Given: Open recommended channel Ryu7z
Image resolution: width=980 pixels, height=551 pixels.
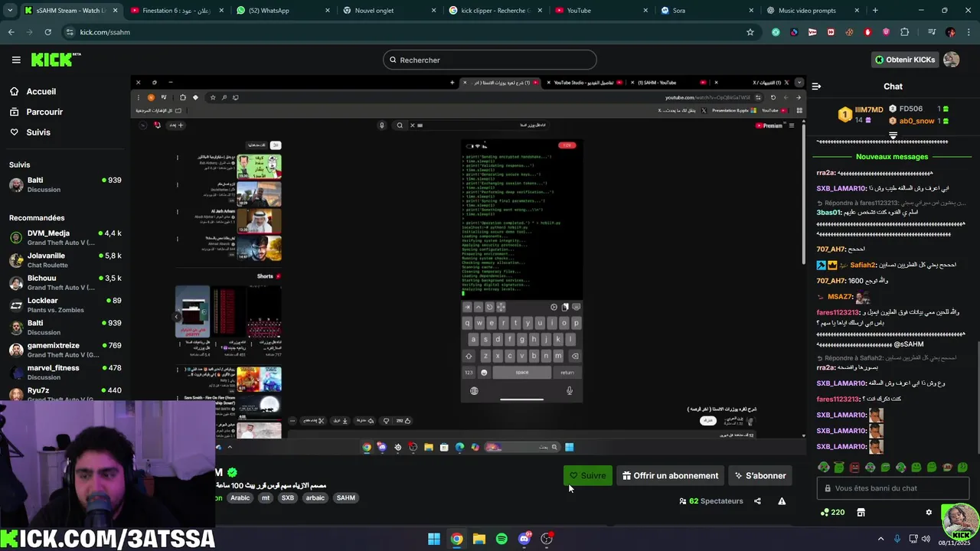Looking at the screenshot, I should (65, 393).
